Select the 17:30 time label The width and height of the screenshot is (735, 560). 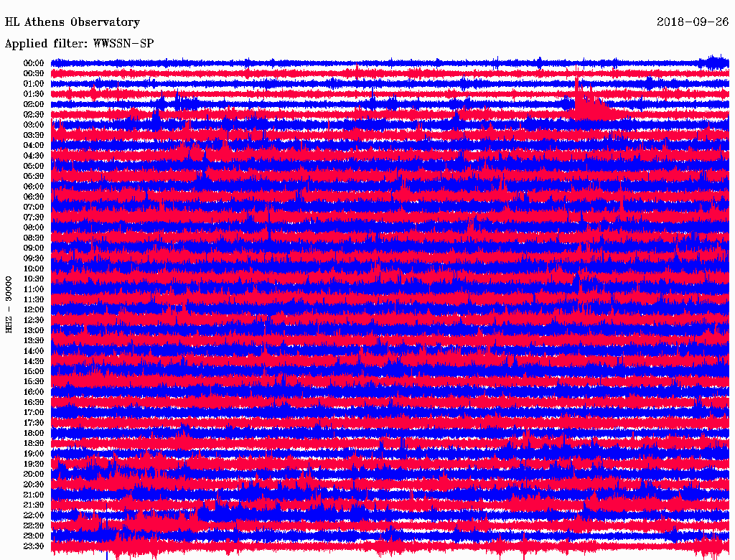click(x=34, y=423)
